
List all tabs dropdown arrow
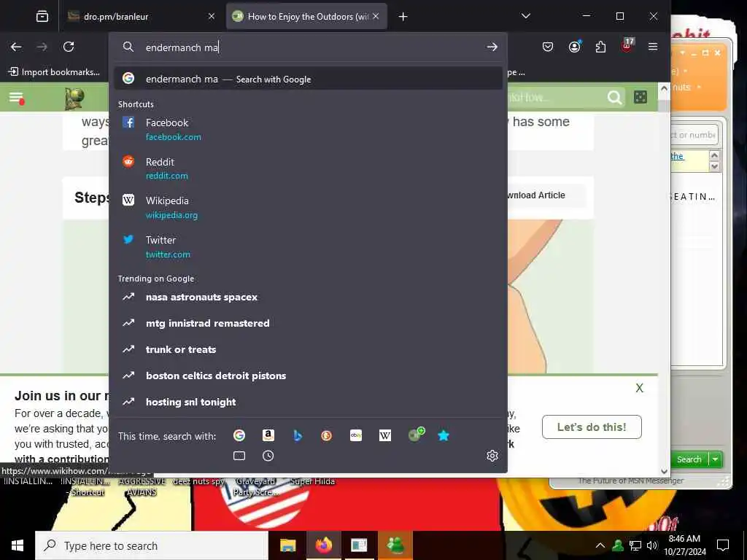(526, 16)
